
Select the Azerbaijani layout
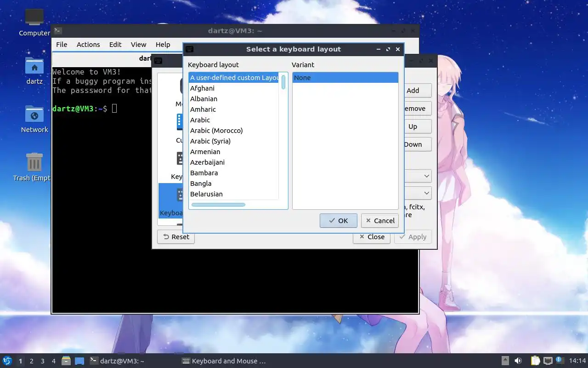pos(233,162)
